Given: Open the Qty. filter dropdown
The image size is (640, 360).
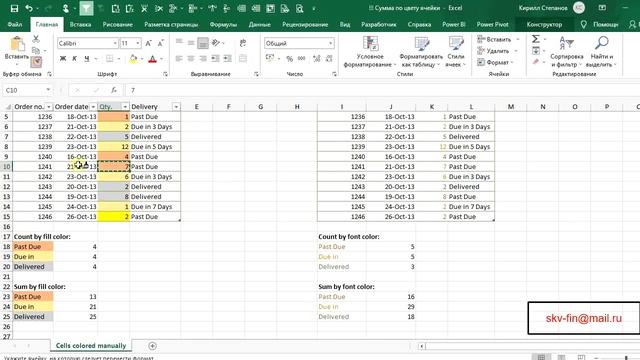Looking at the screenshot, I should coord(125,107).
